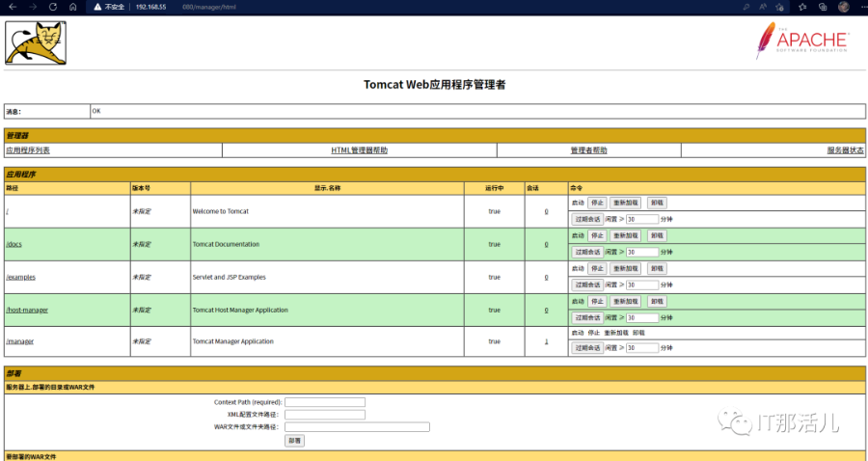
Task: Click 过期会话 in the /host-manager row
Action: pos(586,317)
